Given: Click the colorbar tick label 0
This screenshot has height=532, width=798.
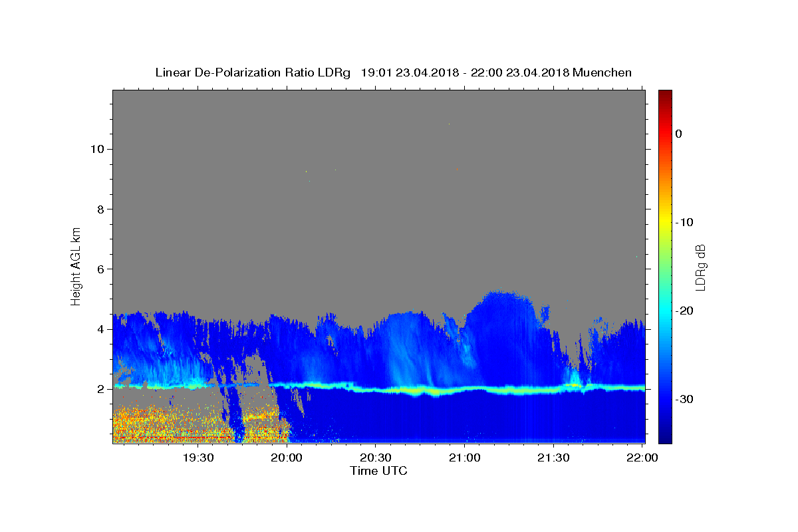Looking at the screenshot, I should click(679, 134).
